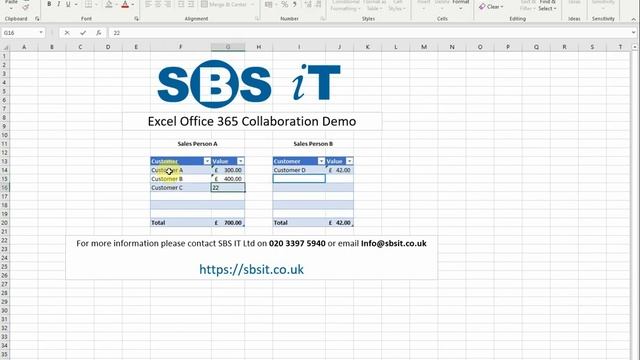Open the https://sbsit.co.uk link

point(251,269)
